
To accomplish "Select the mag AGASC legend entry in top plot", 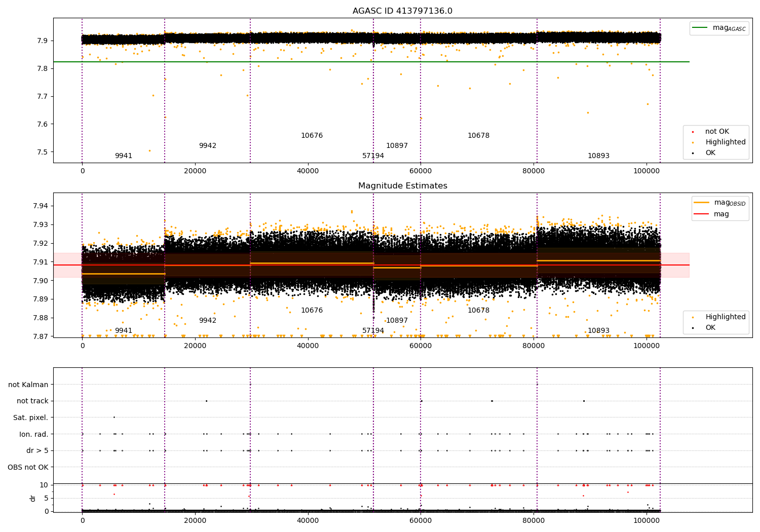I will pos(719,28).
